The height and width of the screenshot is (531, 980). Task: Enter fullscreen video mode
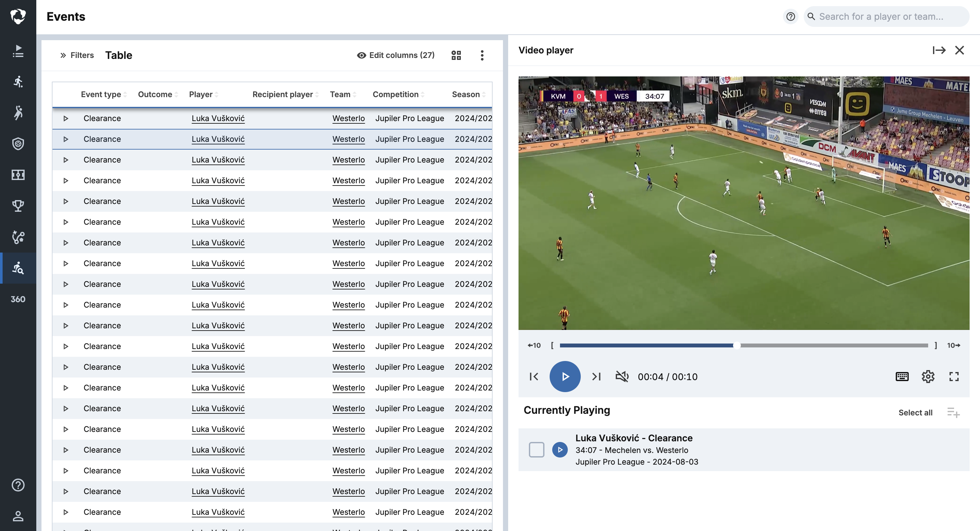coord(954,376)
